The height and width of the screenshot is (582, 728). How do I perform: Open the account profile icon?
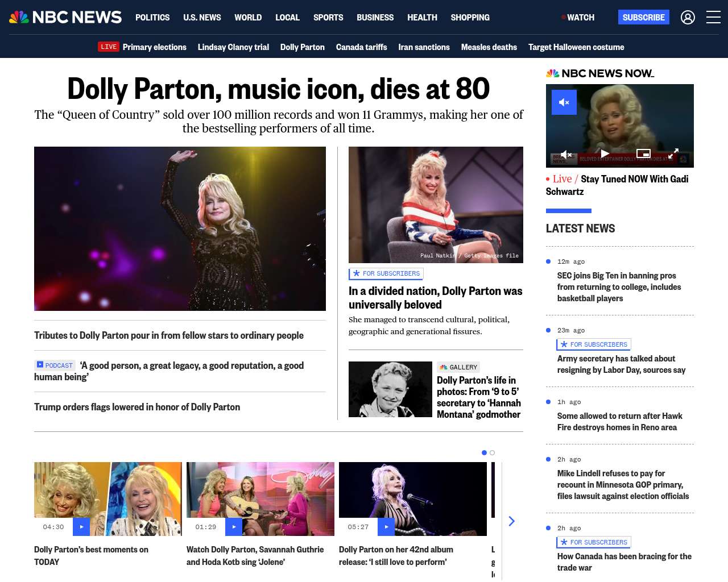pyautogui.click(x=688, y=18)
